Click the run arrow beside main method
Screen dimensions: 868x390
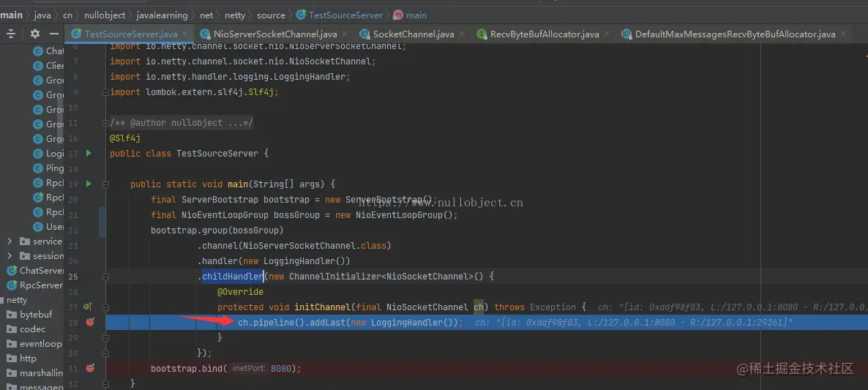click(89, 184)
